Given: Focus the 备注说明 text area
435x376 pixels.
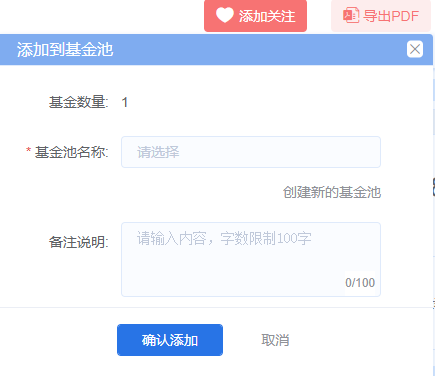Looking at the screenshot, I should click(x=251, y=259).
